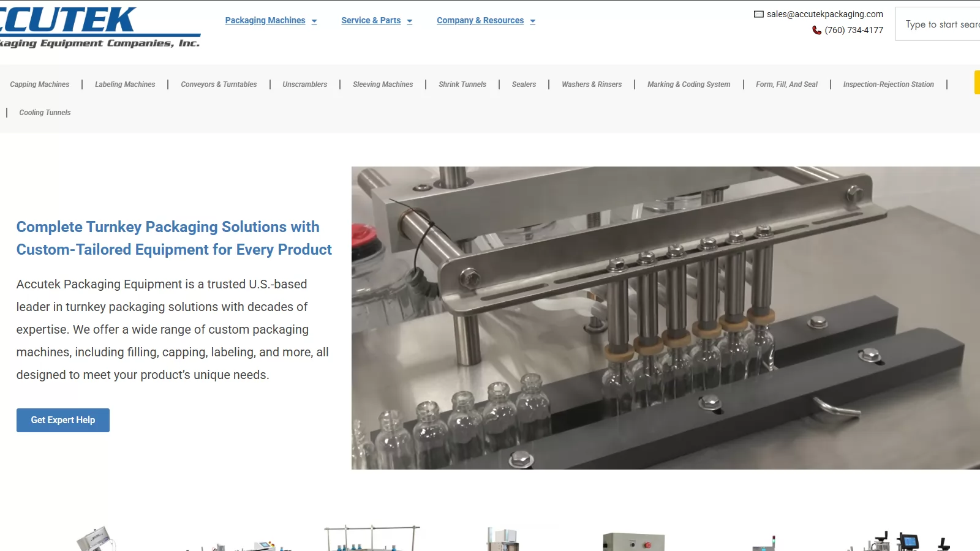Select the Washers & Rinsers category

click(x=592, y=84)
